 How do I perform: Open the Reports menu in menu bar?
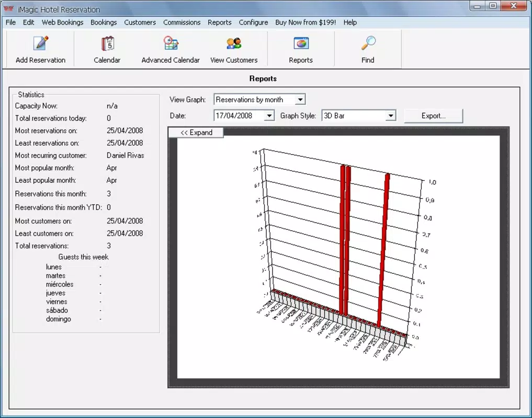(x=220, y=22)
